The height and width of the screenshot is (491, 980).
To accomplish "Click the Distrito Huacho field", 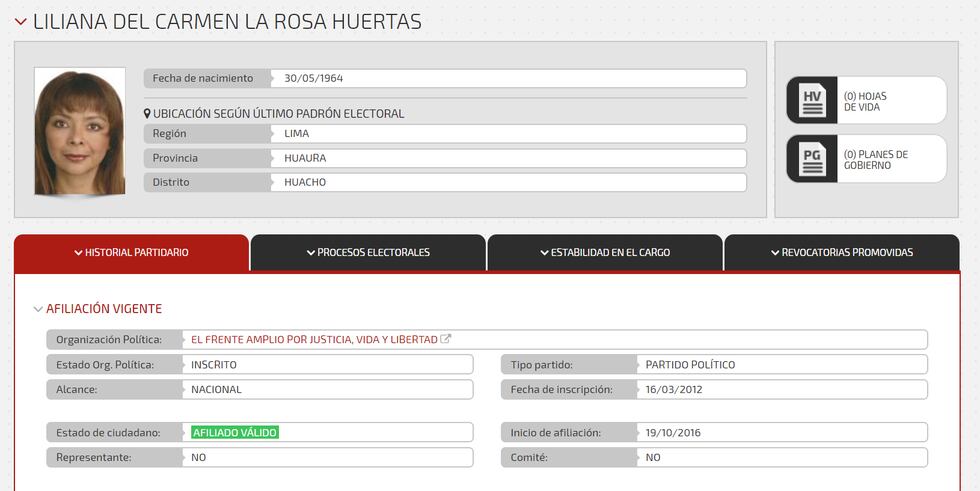I will pyautogui.click(x=509, y=182).
